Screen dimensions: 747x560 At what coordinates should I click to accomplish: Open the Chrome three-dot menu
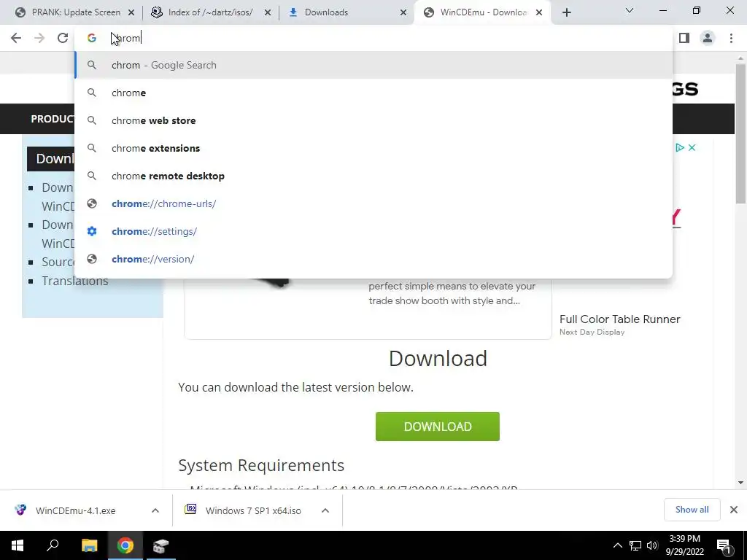[731, 38]
